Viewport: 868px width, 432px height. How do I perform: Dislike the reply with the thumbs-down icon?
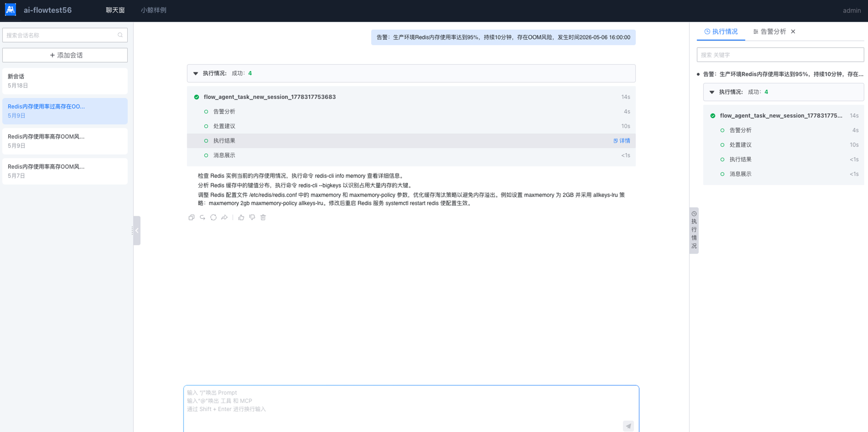point(252,217)
